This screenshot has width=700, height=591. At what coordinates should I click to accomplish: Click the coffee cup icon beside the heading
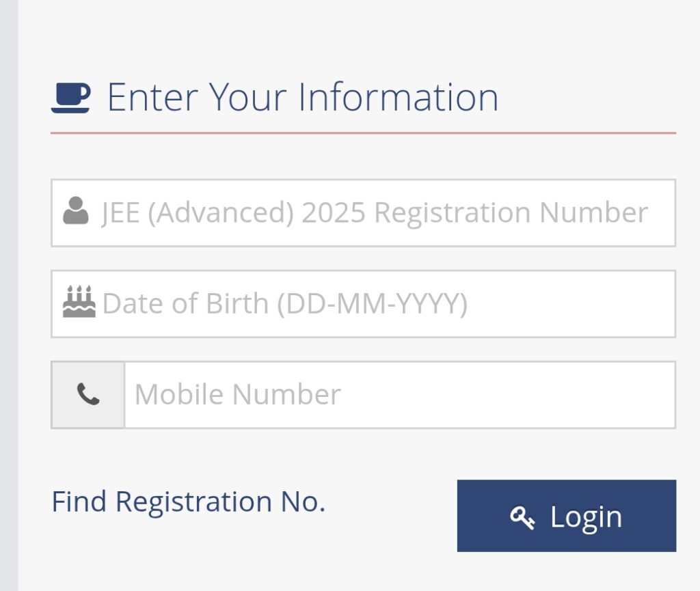click(70, 98)
